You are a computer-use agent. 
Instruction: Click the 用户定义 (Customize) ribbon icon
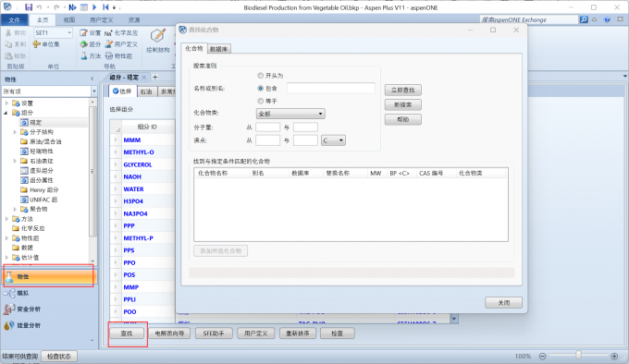pyautogui.click(x=109, y=44)
